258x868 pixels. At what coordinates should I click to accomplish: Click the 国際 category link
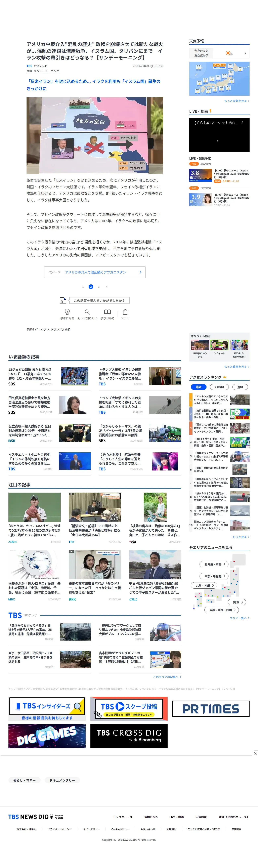pos(29,71)
